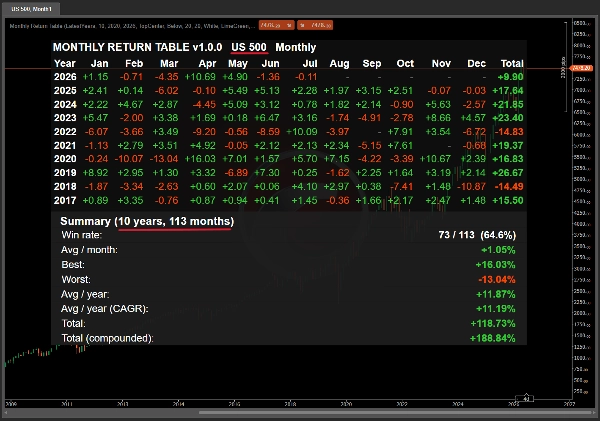Click the -14.49 total for 2018

pyautogui.click(x=509, y=186)
